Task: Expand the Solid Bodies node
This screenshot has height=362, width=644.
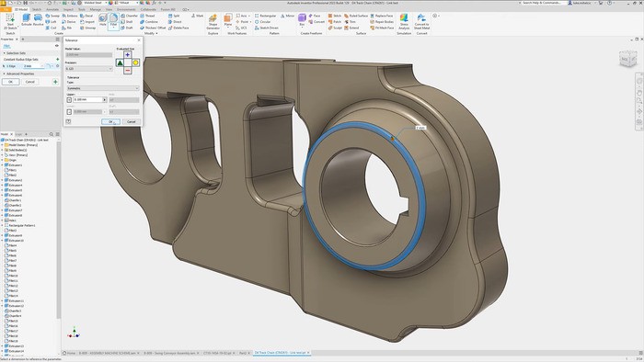Action: (3, 150)
